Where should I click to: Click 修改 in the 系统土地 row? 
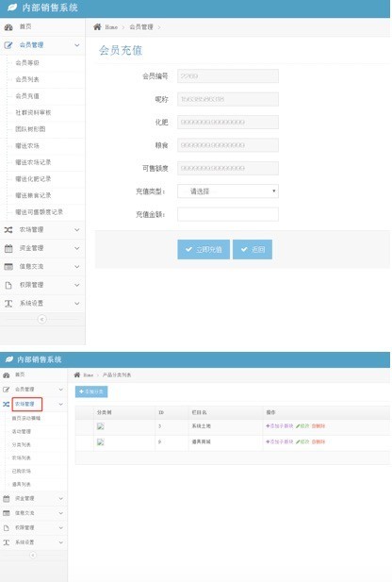[x=302, y=426]
